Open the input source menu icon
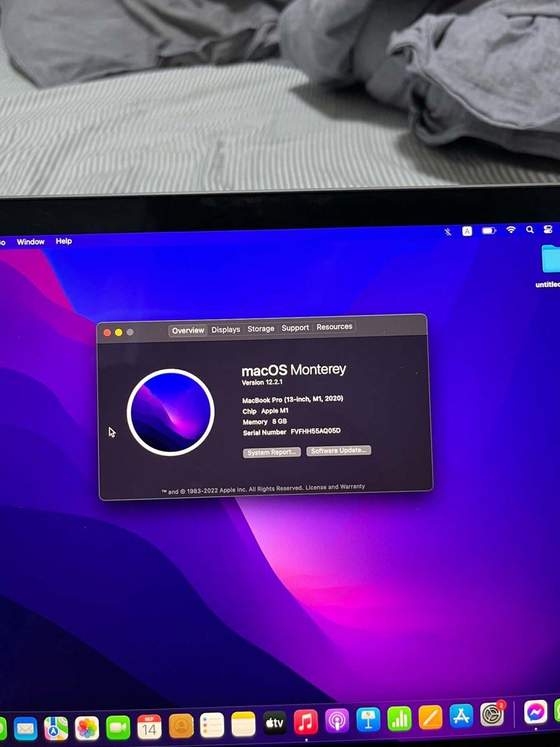 [467, 231]
